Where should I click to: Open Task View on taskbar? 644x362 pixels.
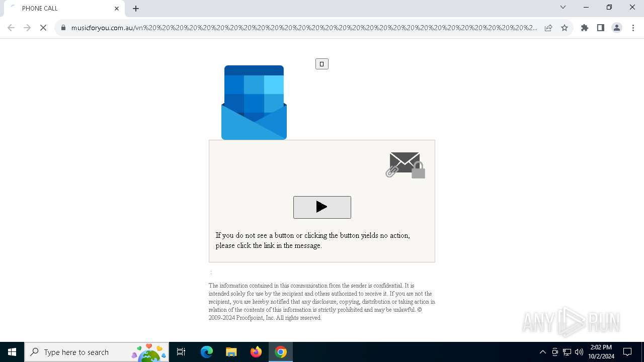point(181,352)
